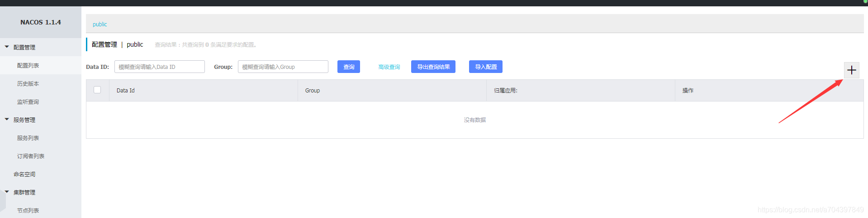Click the 服务管理 sidebar section label

point(24,120)
